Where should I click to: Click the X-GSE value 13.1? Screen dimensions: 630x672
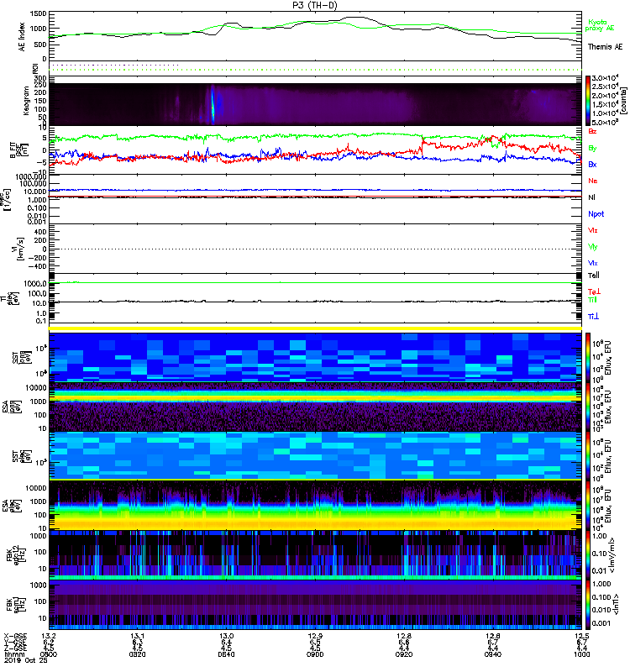[x=137, y=636]
